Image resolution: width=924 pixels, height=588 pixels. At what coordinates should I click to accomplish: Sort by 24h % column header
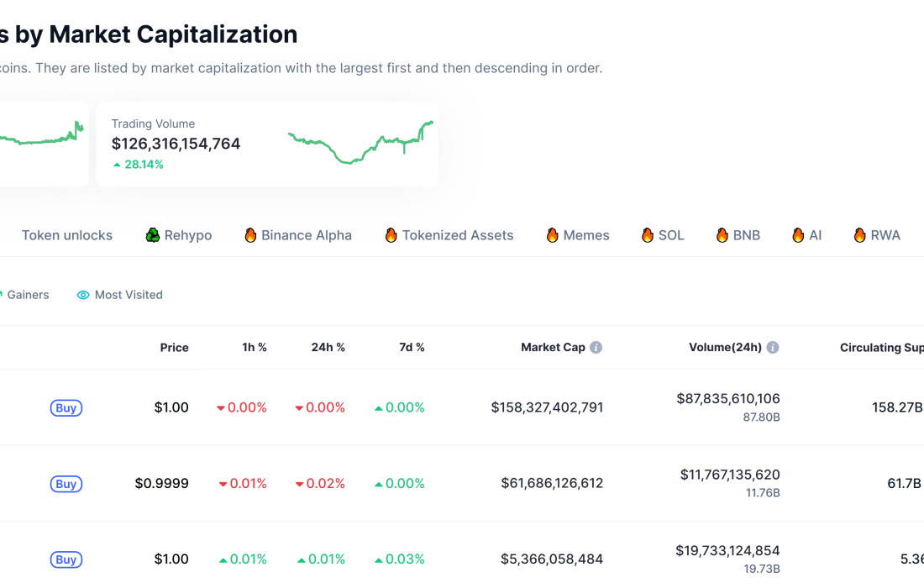pyautogui.click(x=328, y=348)
